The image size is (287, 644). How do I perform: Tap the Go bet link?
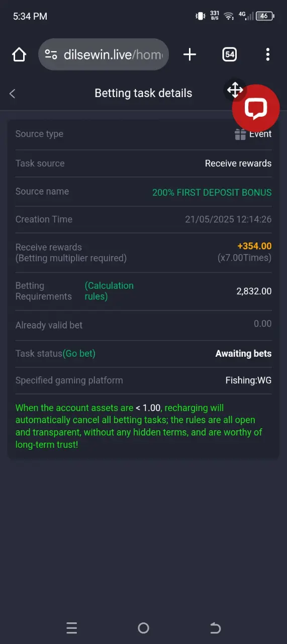coord(79,354)
